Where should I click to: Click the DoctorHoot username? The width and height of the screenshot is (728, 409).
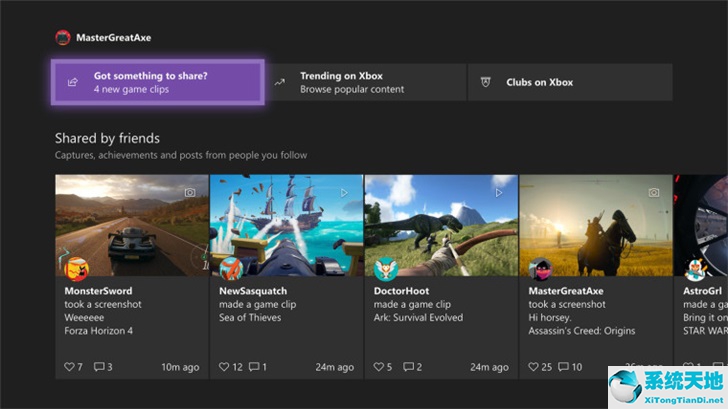coord(402,291)
